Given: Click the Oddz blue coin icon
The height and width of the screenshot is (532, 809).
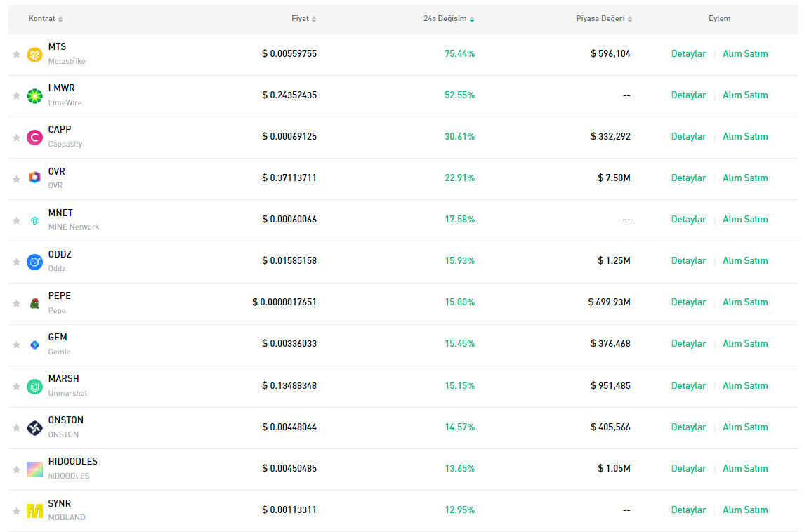Looking at the screenshot, I should pos(34,262).
